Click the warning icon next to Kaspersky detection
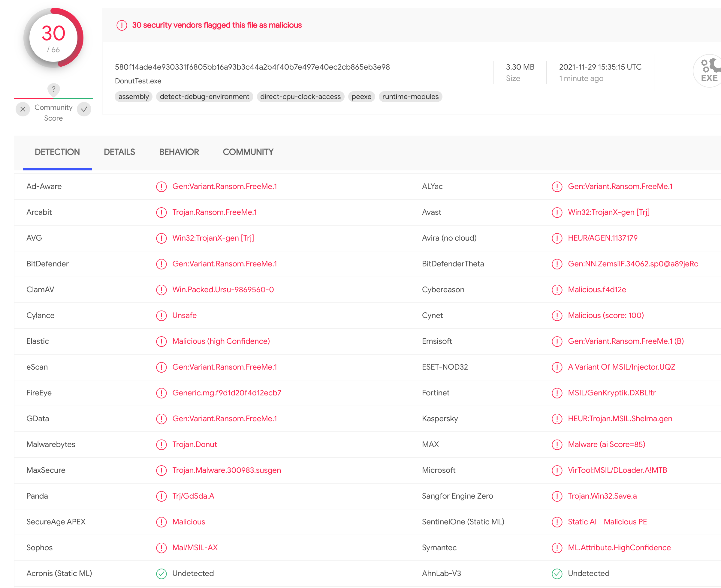Screen dimensions: 721x588 (557, 418)
